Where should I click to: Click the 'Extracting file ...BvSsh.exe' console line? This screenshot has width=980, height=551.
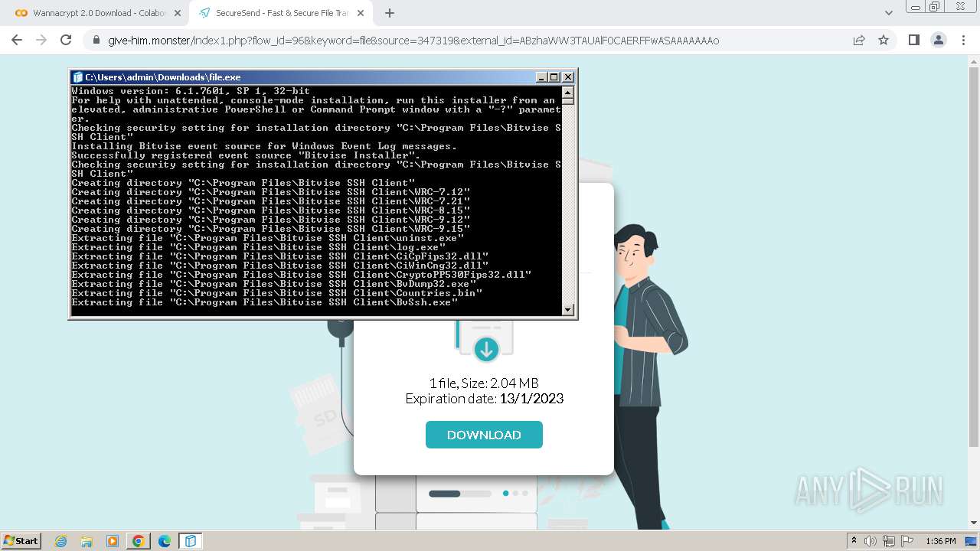265,302
